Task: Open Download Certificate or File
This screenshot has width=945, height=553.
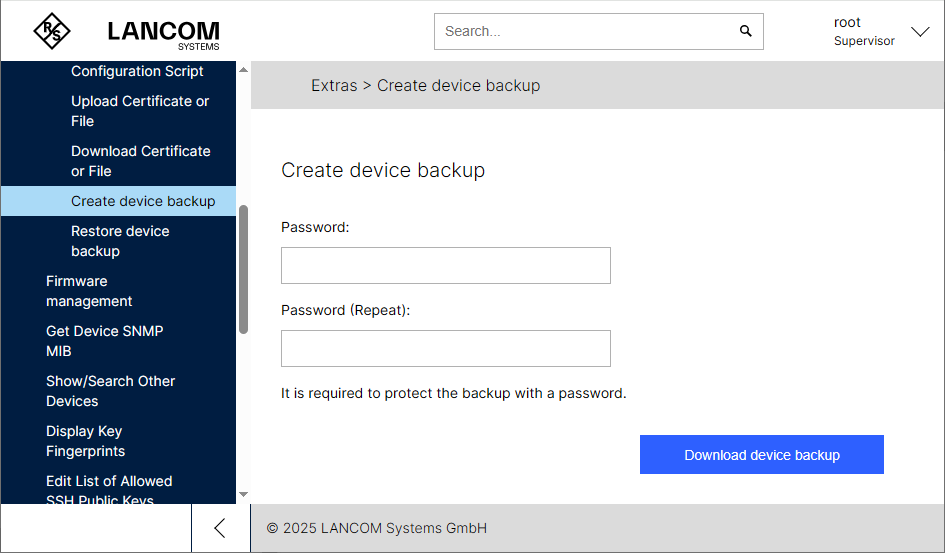Action: pyautogui.click(x=140, y=161)
